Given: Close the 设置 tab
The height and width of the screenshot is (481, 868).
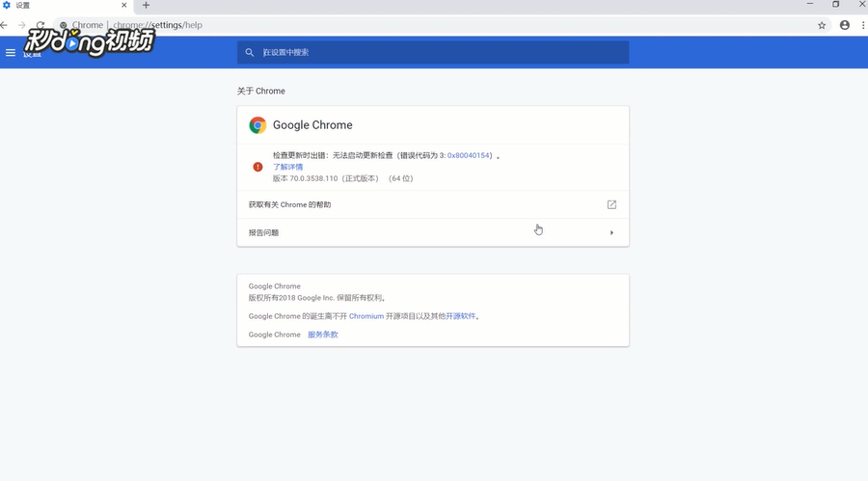Looking at the screenshot, I should [124, 5].
